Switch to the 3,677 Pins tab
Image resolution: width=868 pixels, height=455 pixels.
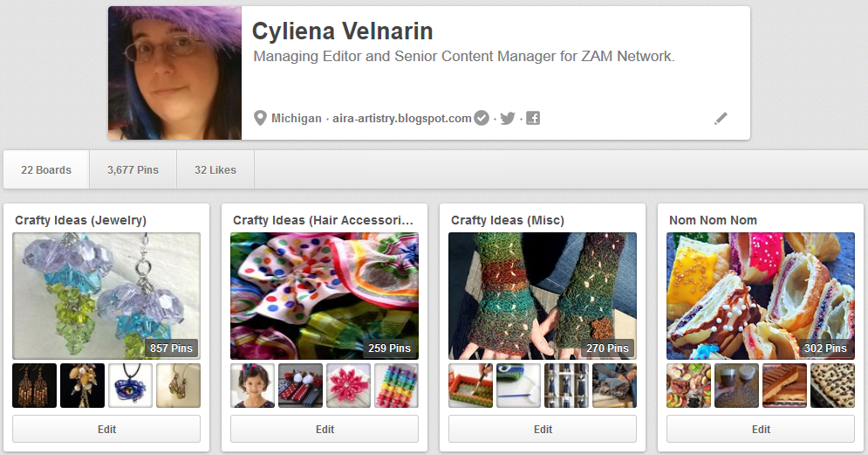(x=133, y=169)
